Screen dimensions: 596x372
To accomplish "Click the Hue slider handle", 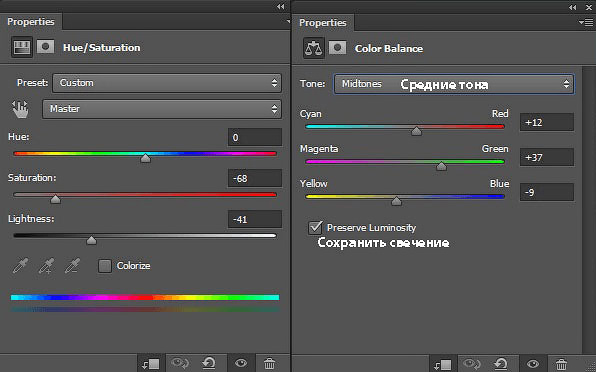I will coord(145,158).
